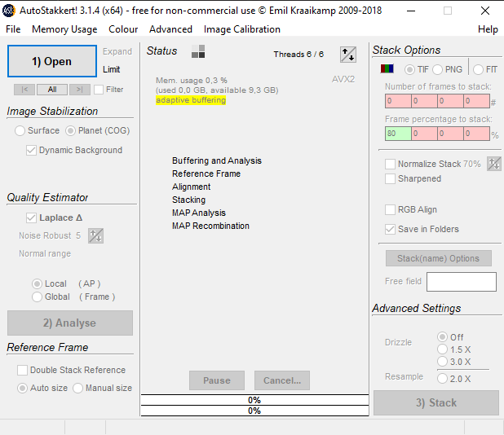This screenshot has height=435, width=504.
Task: Click the frame percentage field showing 80
Action: tap(398, 134)
